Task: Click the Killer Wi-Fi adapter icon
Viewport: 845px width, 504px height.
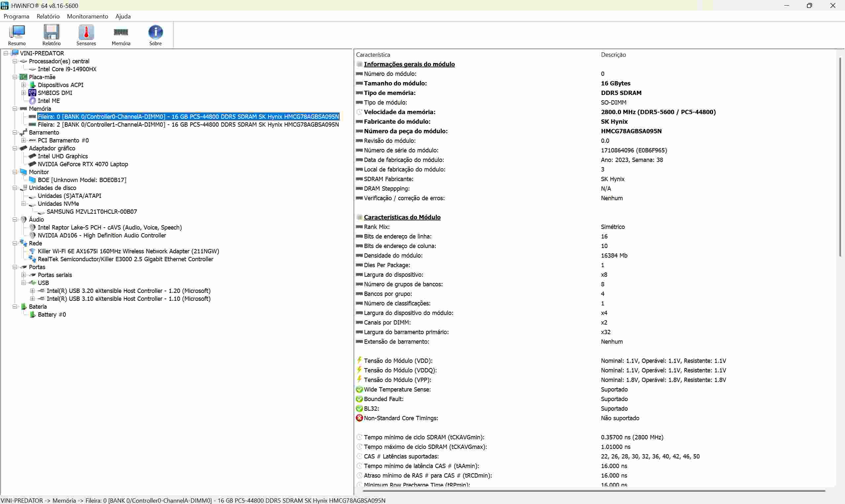Action: 32,251
